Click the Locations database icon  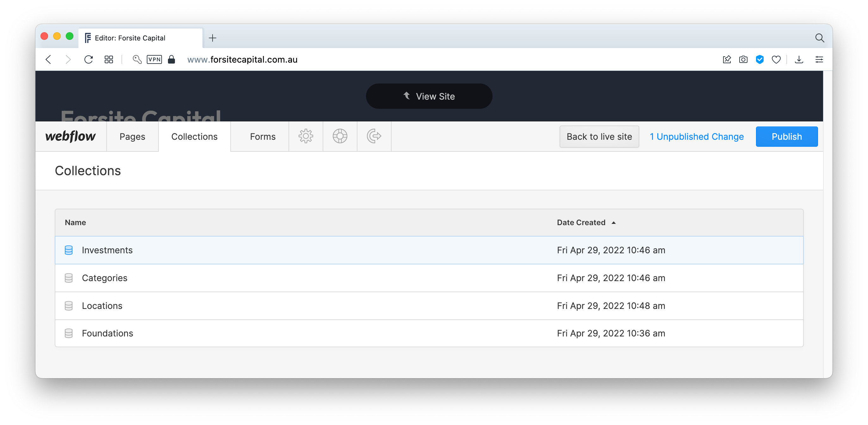[68, 305]
